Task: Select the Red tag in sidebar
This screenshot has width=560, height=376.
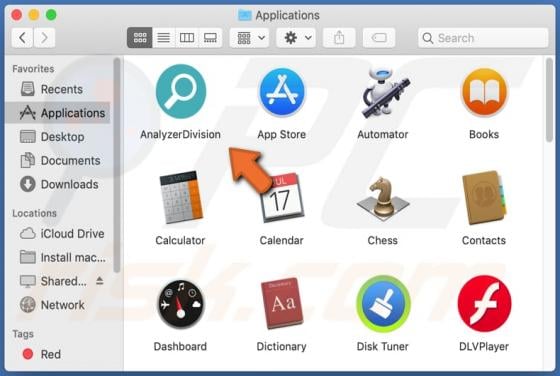Action: click(58, 354)
